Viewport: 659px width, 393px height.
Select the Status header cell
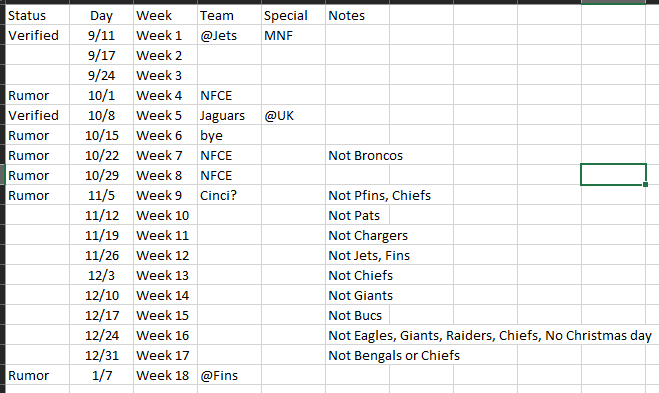(37, 15)
